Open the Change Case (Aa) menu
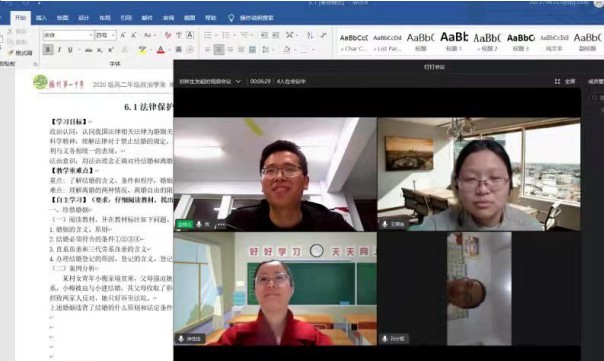This screenshot has height=361, width=604. (x=149, y=35)
